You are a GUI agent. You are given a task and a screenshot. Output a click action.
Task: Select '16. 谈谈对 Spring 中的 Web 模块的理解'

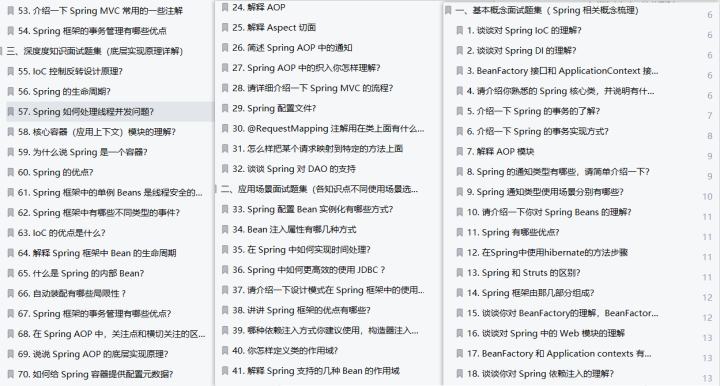point(546,333)
